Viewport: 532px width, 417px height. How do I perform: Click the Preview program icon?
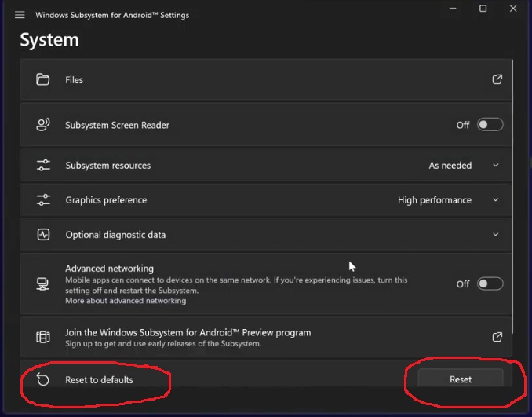42,337
